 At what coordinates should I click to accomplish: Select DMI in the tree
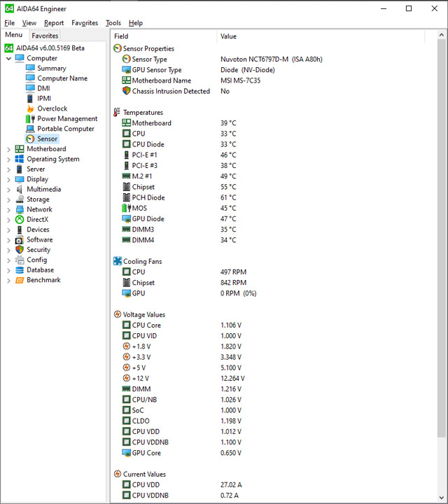pos(43,88)
